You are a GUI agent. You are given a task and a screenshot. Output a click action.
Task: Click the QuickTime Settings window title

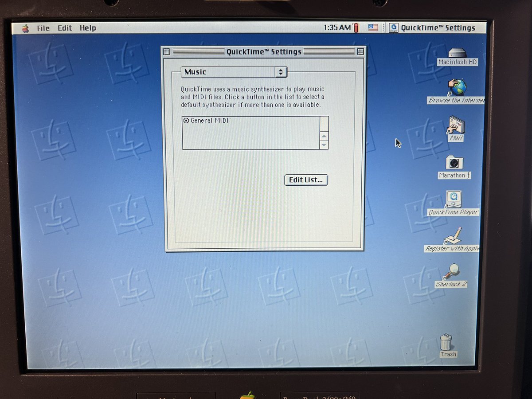tap(264, 52)
